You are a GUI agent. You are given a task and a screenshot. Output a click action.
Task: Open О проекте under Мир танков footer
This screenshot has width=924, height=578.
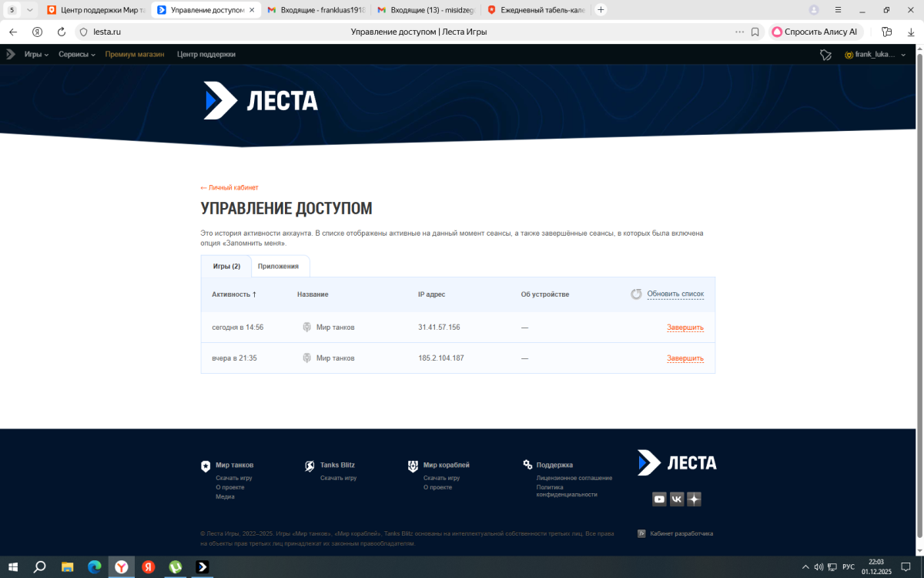point(230,487)
